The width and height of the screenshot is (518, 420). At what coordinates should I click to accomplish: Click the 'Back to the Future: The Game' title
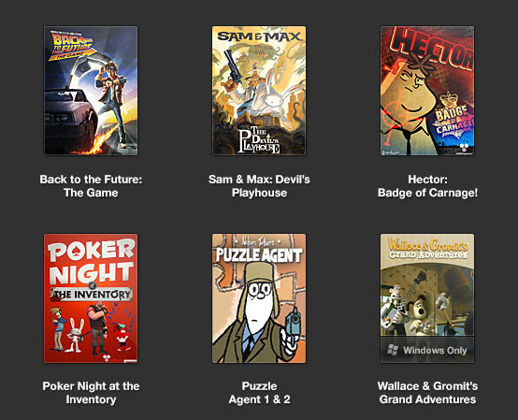pos(91,186)
